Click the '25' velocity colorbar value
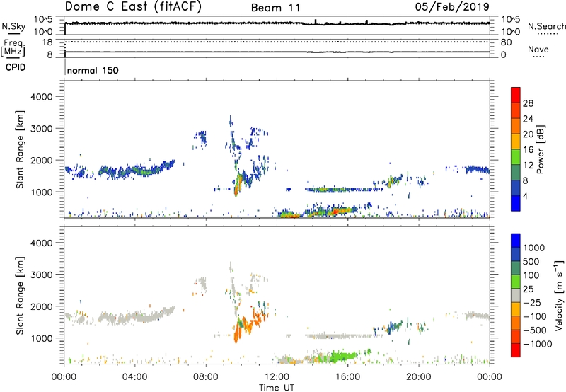 (529, 289)
